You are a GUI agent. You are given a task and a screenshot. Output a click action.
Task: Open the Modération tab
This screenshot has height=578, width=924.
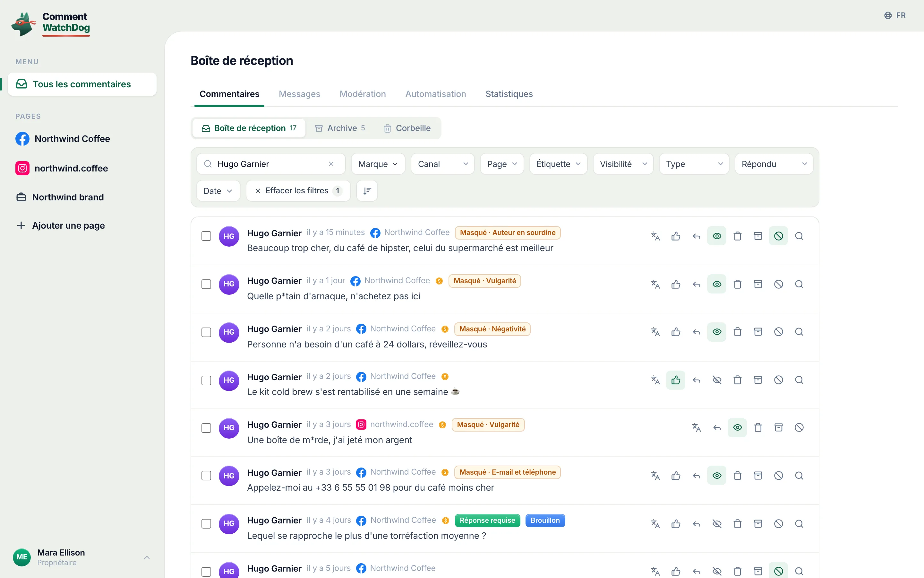pyautogui.click(x=363, y=94)
